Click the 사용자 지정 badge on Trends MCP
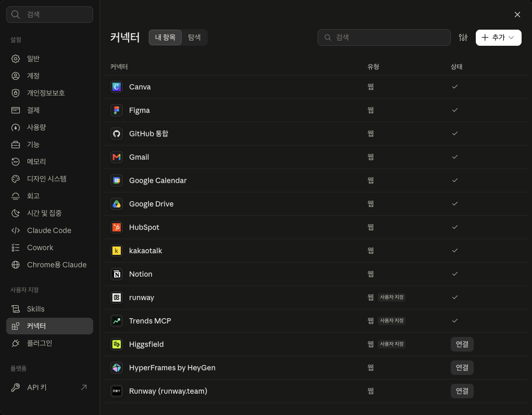The width and height of the screenshot is (532, 415). point(391,321)
